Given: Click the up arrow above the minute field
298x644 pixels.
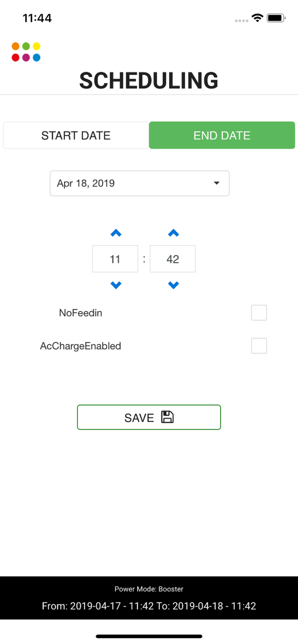Looking at the screenshot, I should click(x=173, y=233).
